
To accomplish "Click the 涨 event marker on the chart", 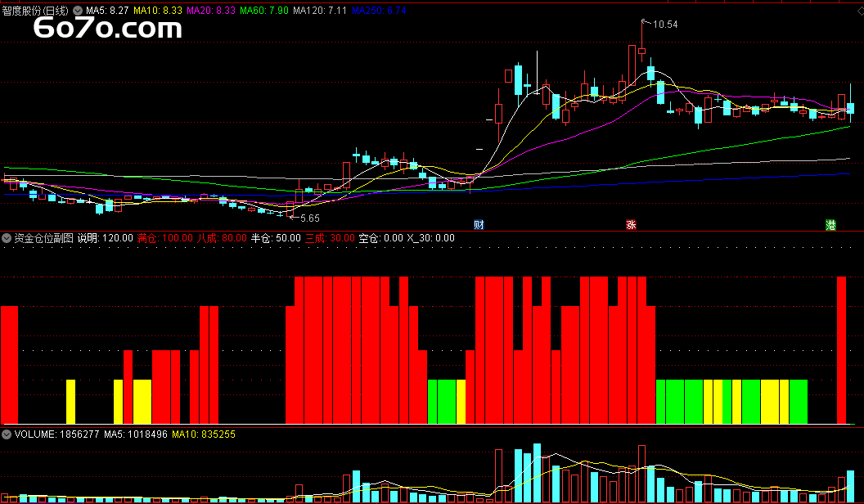I will 631,225.
